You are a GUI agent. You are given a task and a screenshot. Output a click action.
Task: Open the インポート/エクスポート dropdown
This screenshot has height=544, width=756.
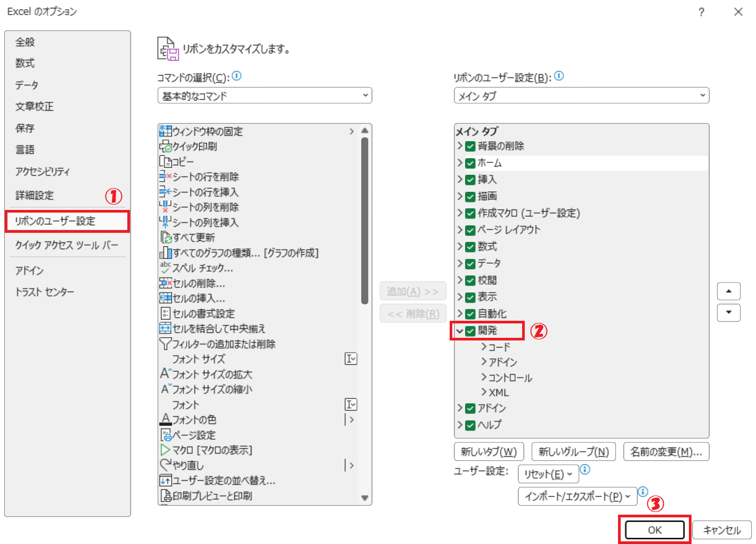coord(578,496)
